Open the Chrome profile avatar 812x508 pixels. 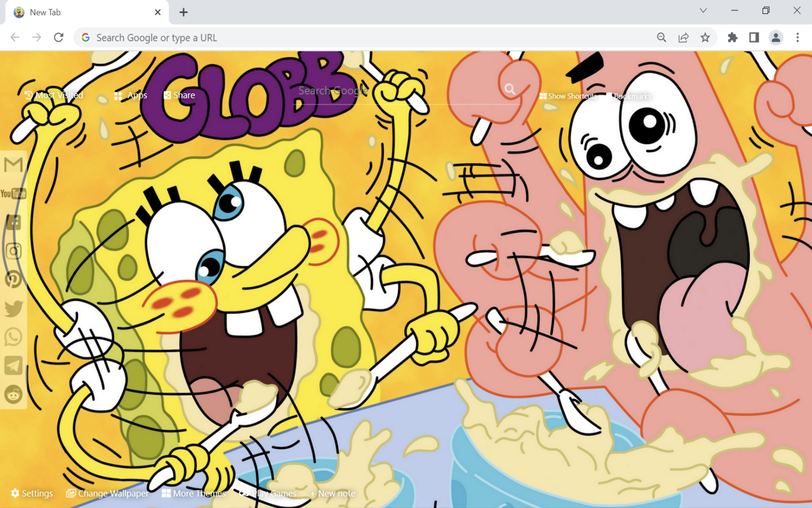point(776,37)
